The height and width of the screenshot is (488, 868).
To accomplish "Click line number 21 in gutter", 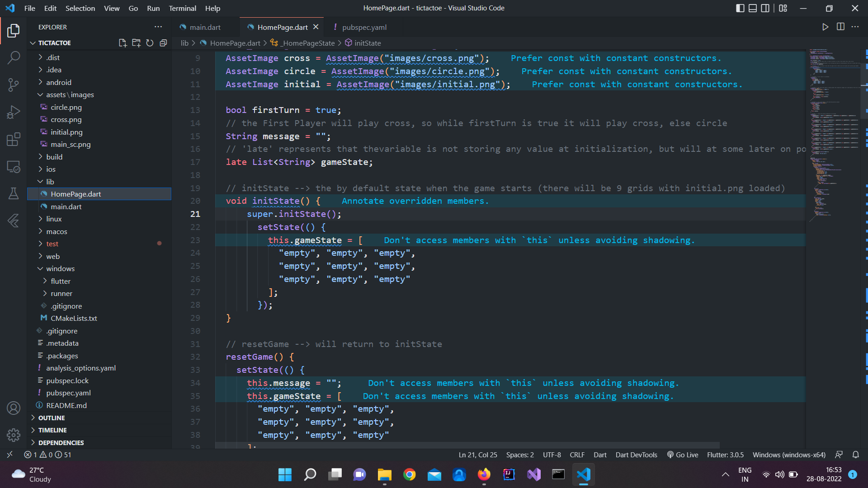I will [x=195, y=214].
